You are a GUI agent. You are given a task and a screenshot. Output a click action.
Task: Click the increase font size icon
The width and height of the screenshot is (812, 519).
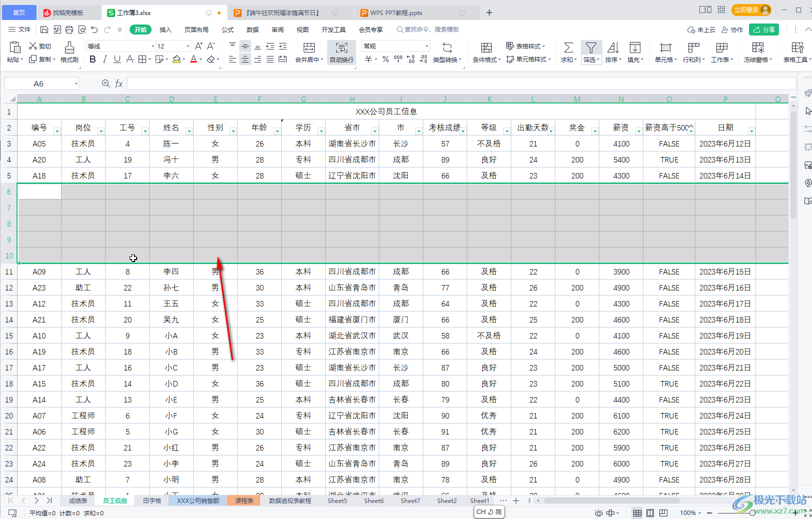point(199,46)
